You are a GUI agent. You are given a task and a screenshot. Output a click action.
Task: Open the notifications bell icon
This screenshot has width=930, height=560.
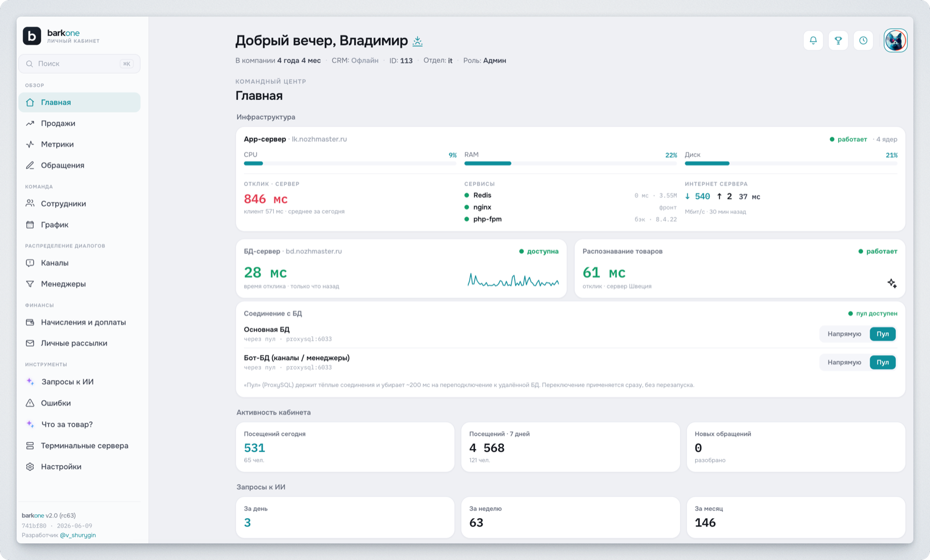pos(813,41)
